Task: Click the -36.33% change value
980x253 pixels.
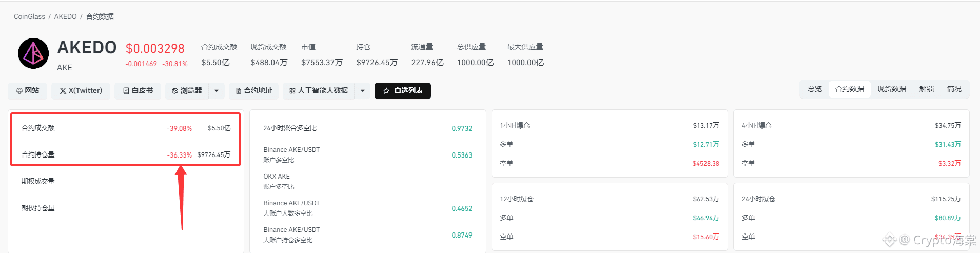Action: (180, 155)
